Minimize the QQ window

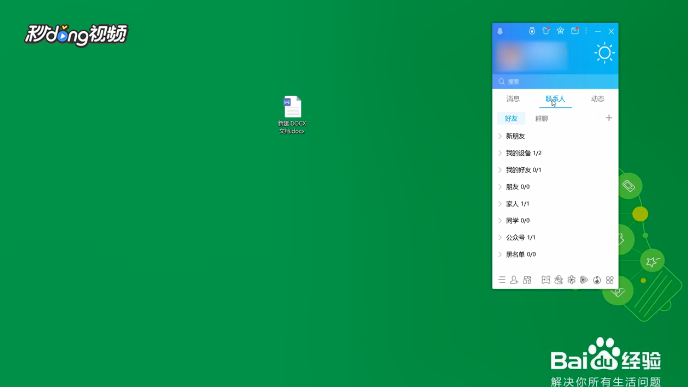(598, 31)
